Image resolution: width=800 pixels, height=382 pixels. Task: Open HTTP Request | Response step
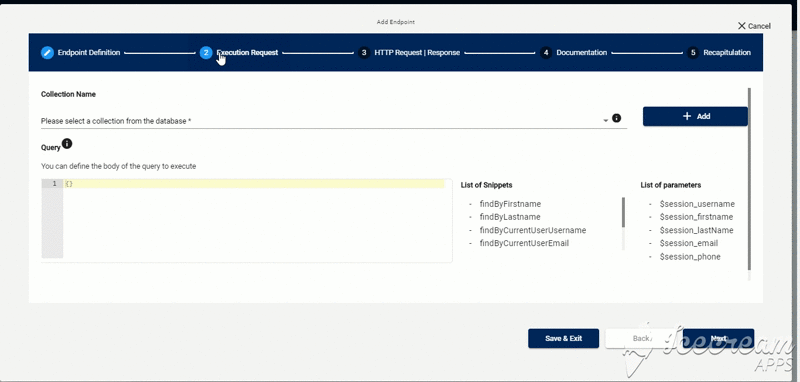pyautogui.click(x=417, y=53)
